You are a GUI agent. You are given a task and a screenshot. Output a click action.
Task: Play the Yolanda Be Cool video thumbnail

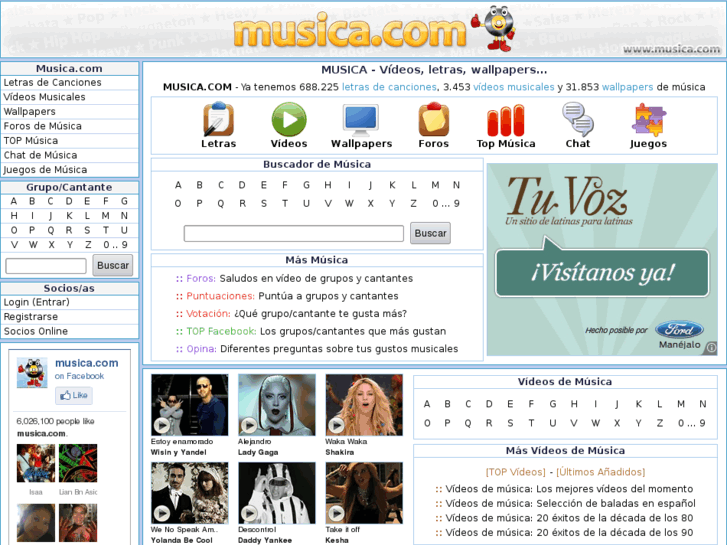[x=190, y=493]
